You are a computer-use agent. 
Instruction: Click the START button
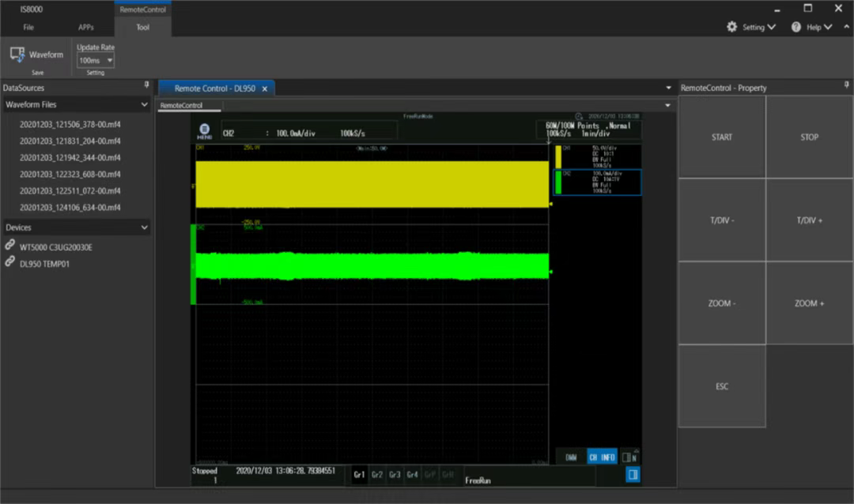click(722, 137)
